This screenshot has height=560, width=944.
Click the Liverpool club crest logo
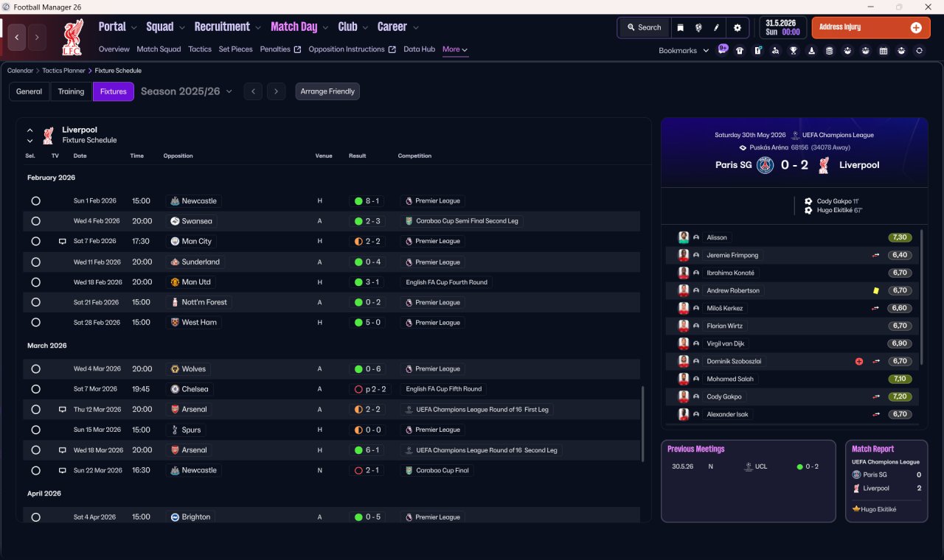point(72,37)
